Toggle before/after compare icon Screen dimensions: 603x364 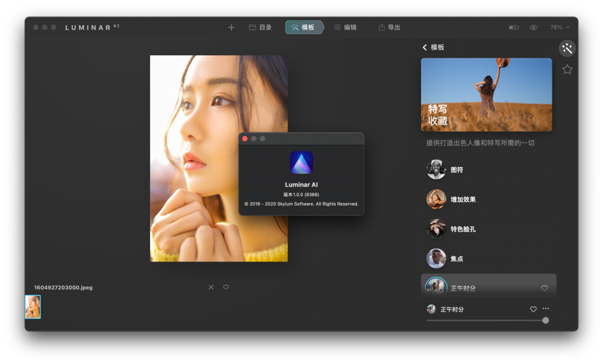point(513,27)
